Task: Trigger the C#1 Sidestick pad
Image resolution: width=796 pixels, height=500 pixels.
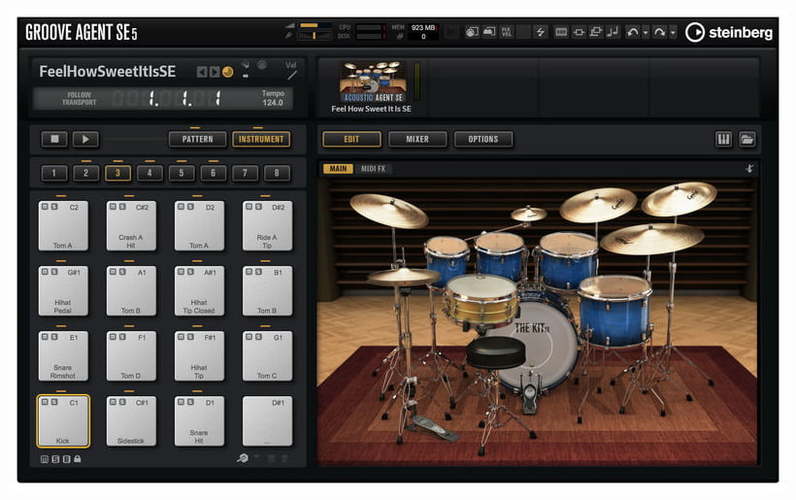Action: point(131,421)
